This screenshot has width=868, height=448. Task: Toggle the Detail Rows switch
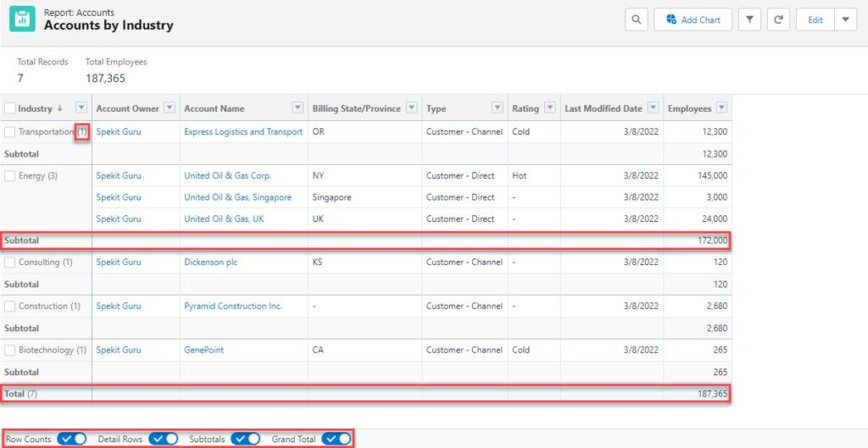tap(164, 440)
